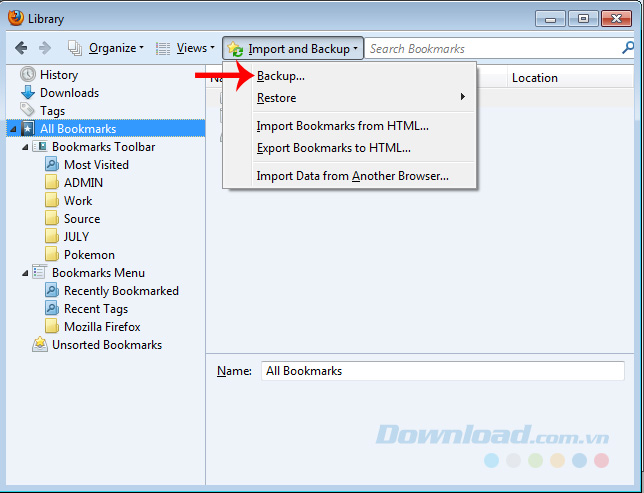The width and height of the screenshot is (644, 493).
Task: Select History in the sidebar
Action: [x=59, y=75]
